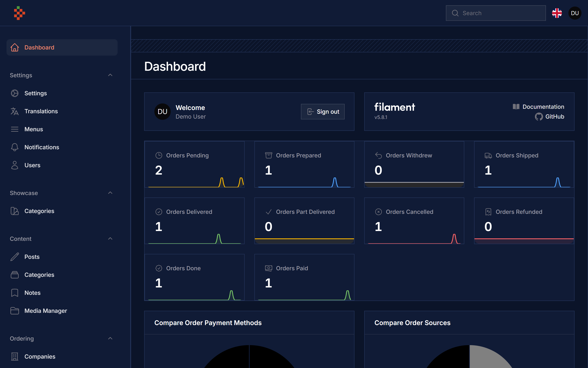
Task: Click the Posts pencil icon
Action: [15, 257]
